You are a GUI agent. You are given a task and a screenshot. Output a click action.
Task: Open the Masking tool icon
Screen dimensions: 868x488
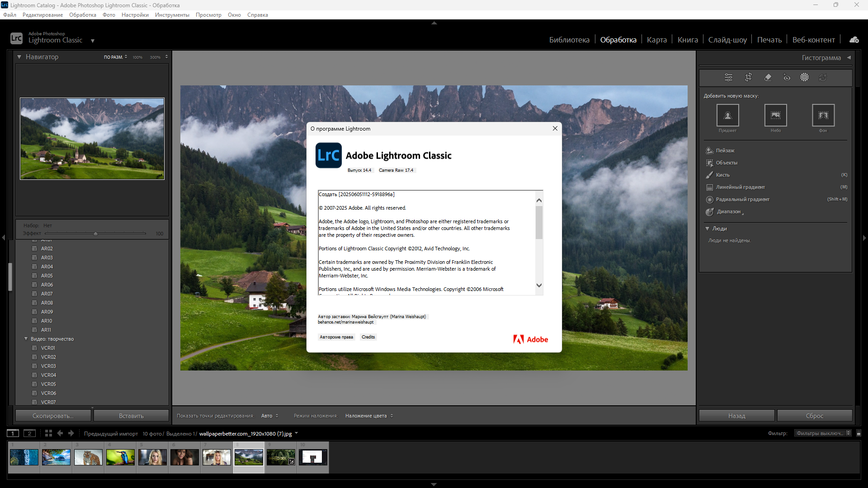click(804, 77)
